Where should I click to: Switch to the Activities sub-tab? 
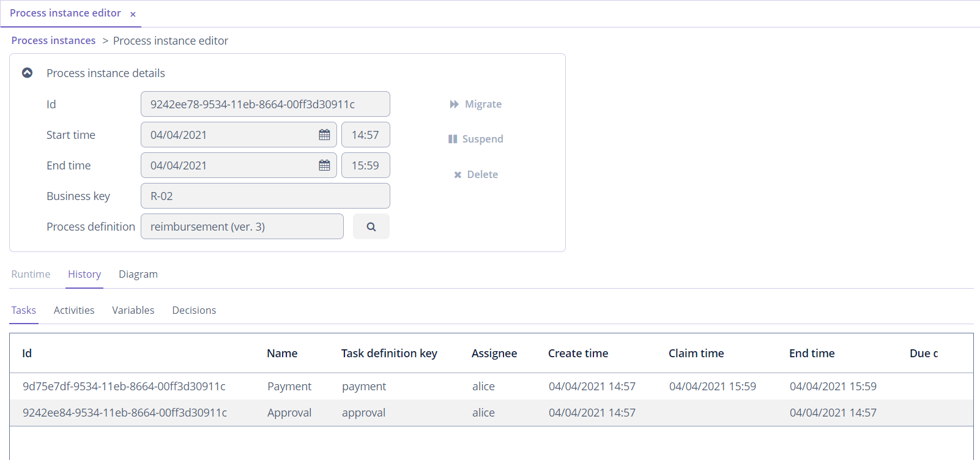[x=74, y=310]
